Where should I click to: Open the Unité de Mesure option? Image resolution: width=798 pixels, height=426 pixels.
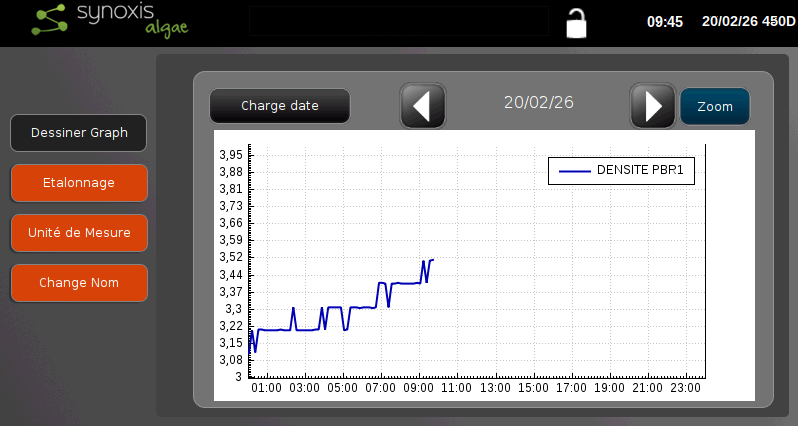79,233
